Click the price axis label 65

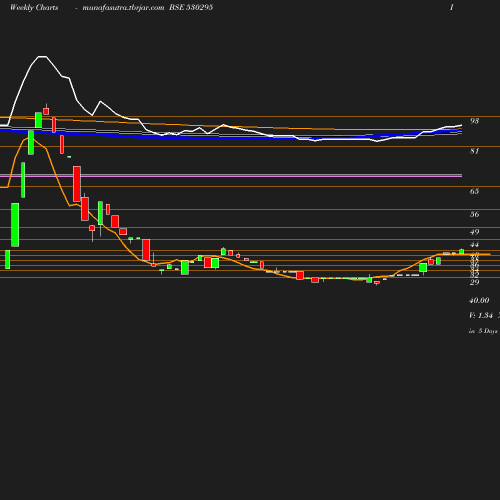tap(474, 191)
